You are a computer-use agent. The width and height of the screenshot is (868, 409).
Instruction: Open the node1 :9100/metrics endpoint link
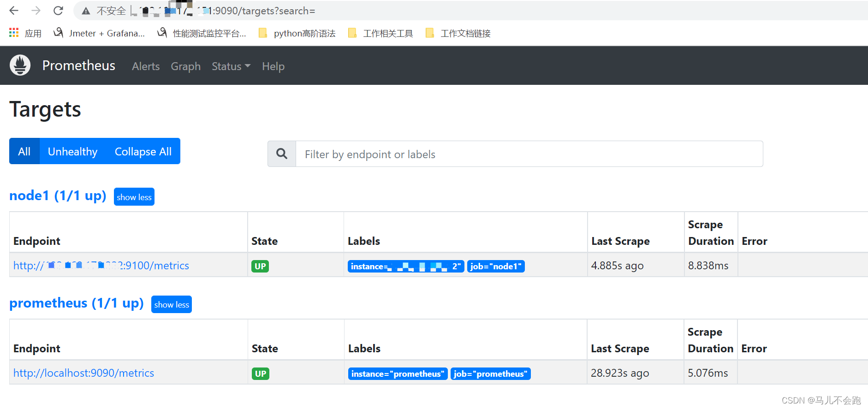[101, 266]
